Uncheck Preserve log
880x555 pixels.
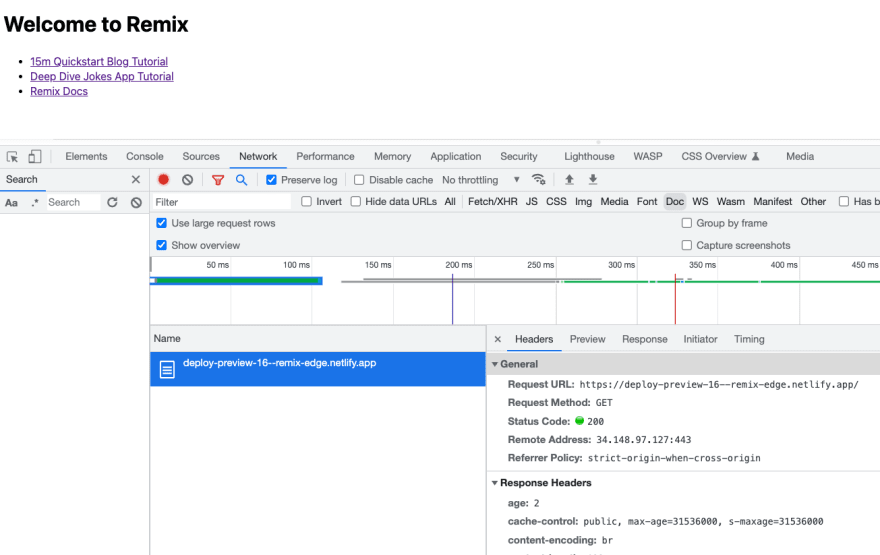pos(271,180)
